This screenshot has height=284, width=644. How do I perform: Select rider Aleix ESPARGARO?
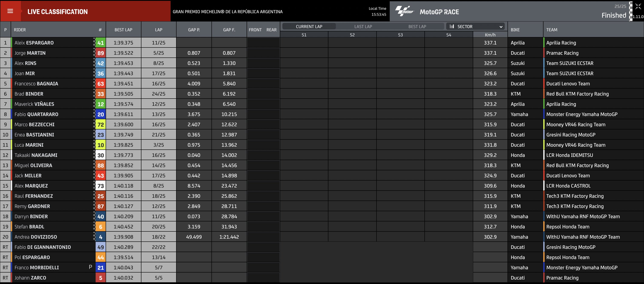click(34, 43)
